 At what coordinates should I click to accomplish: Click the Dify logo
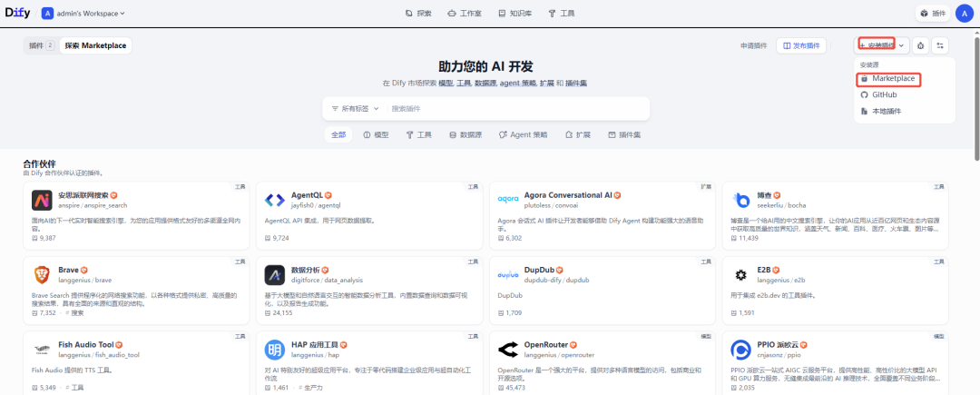[x=17, y=13]
